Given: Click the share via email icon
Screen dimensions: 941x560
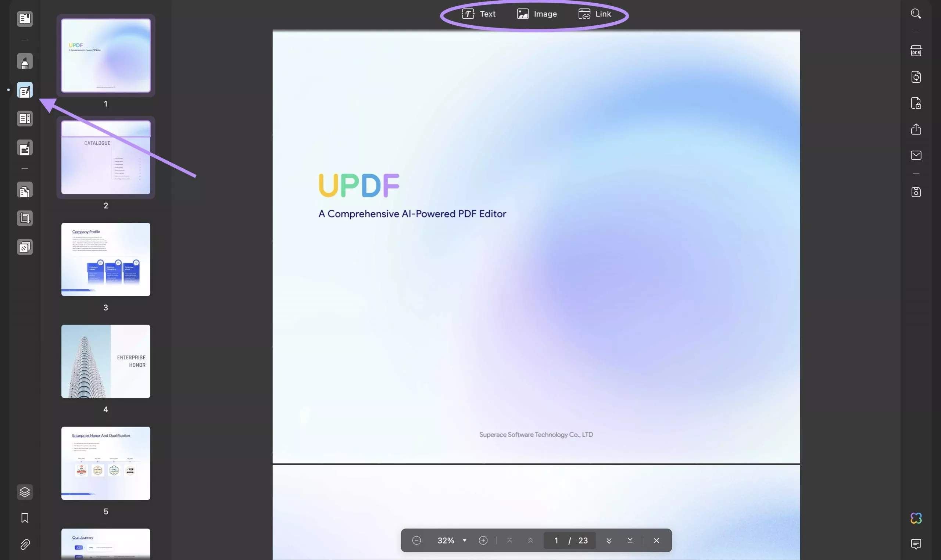Looking at the screenshot, I should click(x=916, y=155).
